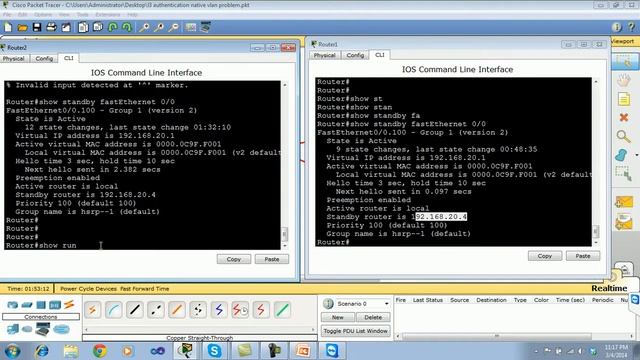Choose the Add Complex PDU envelope
This screenshot has height=360, width=640.
[624, 223]
